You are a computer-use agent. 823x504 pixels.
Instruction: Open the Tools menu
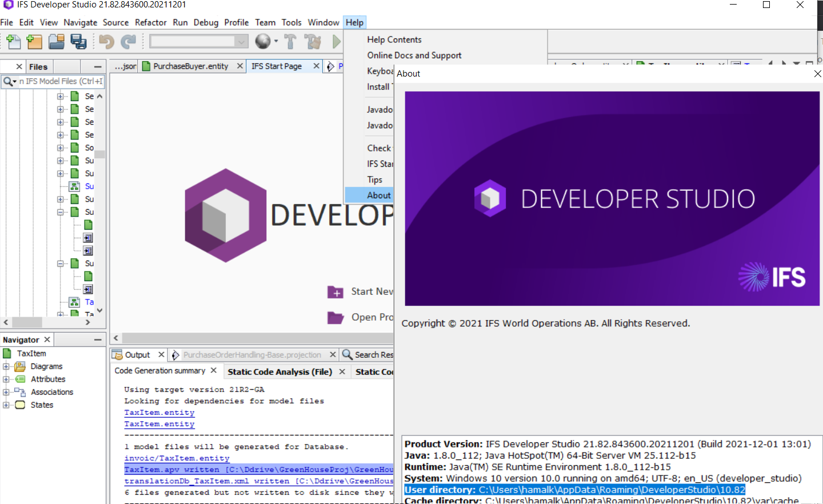click(291, 22)
